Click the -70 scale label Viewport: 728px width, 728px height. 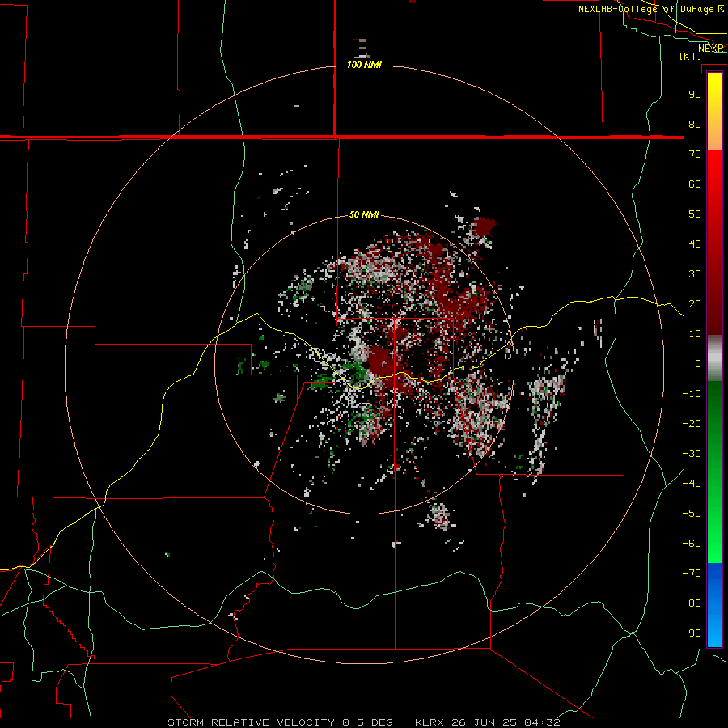[x=692, y=574]
